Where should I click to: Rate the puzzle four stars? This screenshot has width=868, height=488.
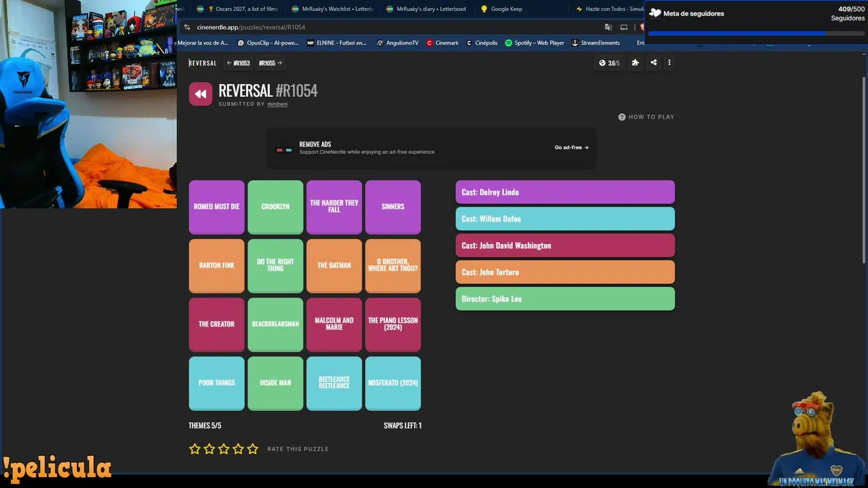[x=238, y=449]
